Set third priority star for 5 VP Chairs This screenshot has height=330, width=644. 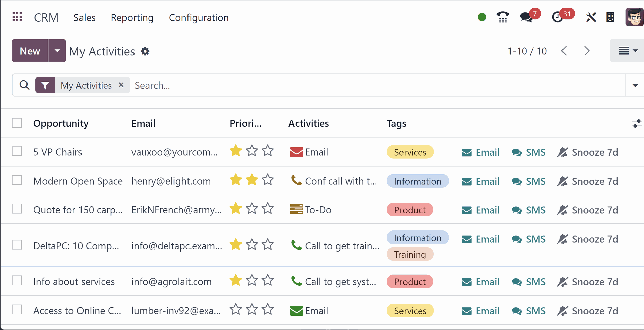pos(268,151)
